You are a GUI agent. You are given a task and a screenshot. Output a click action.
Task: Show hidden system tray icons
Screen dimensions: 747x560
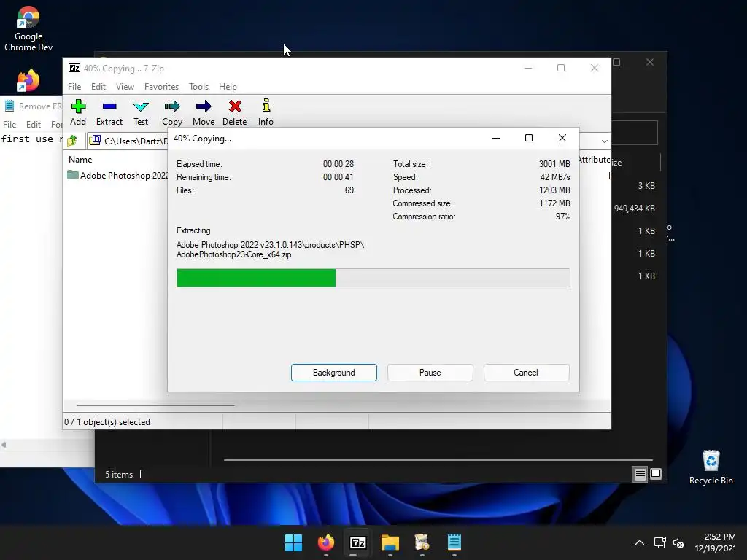639,542
